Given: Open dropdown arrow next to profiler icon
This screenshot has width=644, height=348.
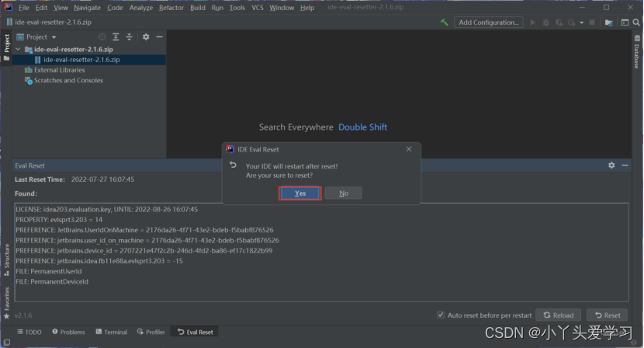Looking at the screenshot, I should tap(582, 23).
